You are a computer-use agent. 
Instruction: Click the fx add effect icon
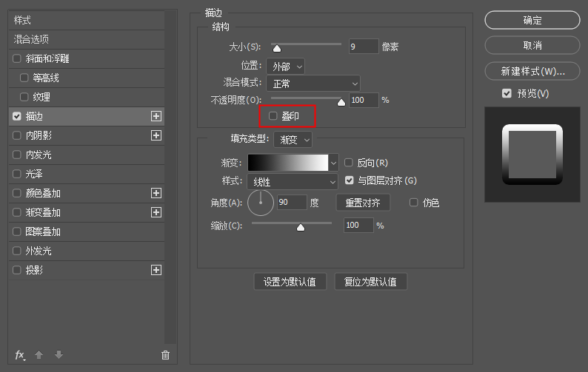[20, 355]
